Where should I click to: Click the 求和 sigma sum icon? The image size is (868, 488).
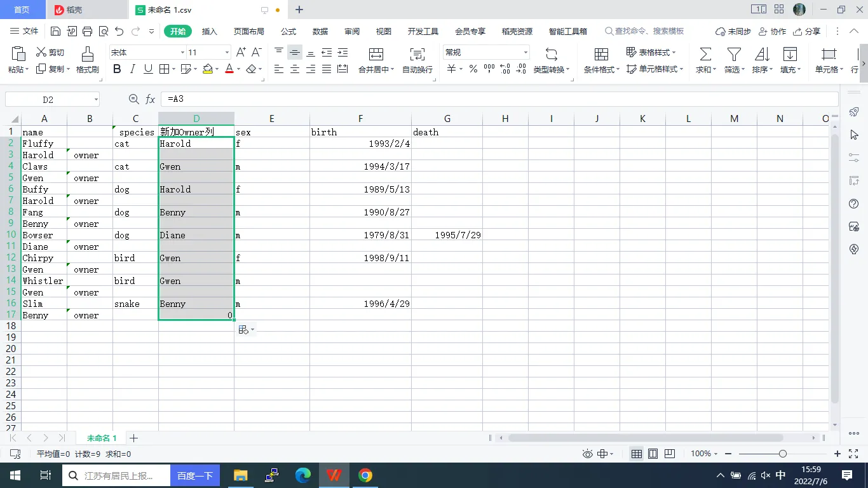[x=705, y=53]
